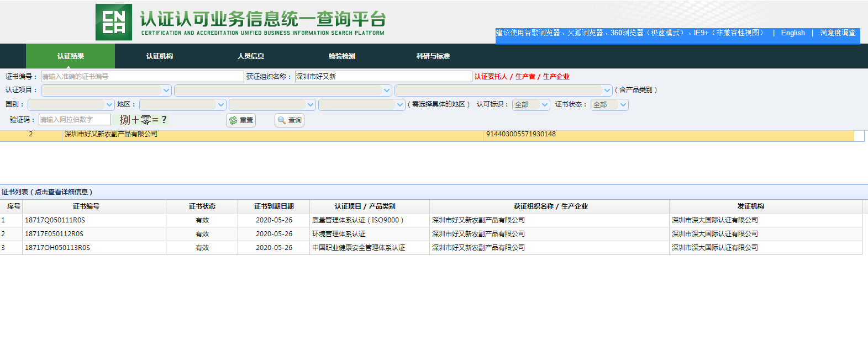
Task: Open the 认可标识 dropdown
Action: point(531,105)
